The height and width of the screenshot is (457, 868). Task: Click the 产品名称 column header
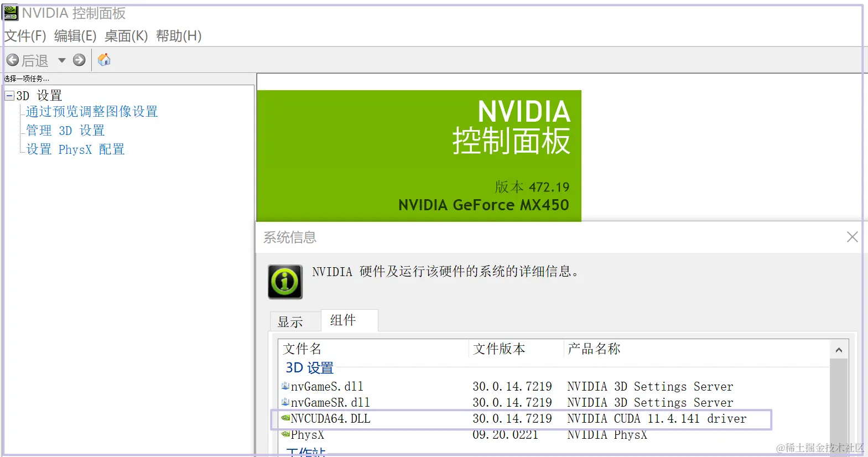(594, 349)
